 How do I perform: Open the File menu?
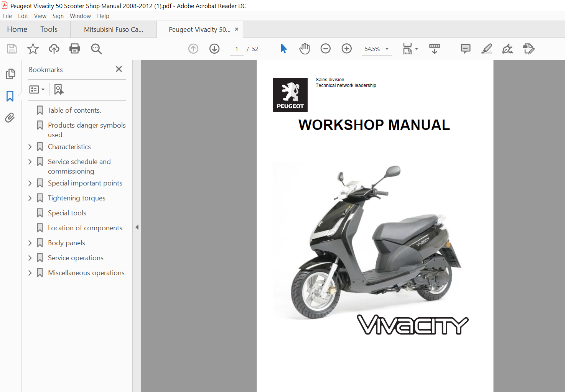tap(7, 16)
